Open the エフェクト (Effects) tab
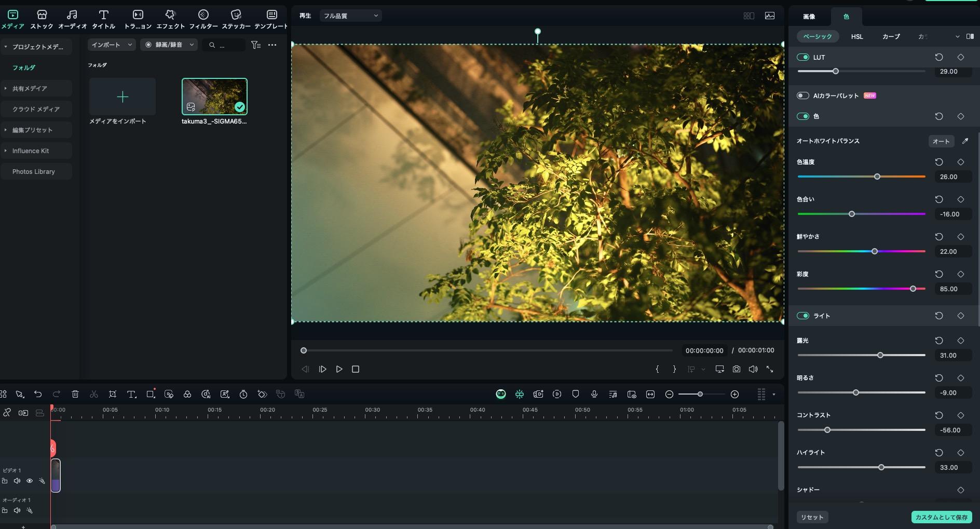 click(x=170, y=19)
